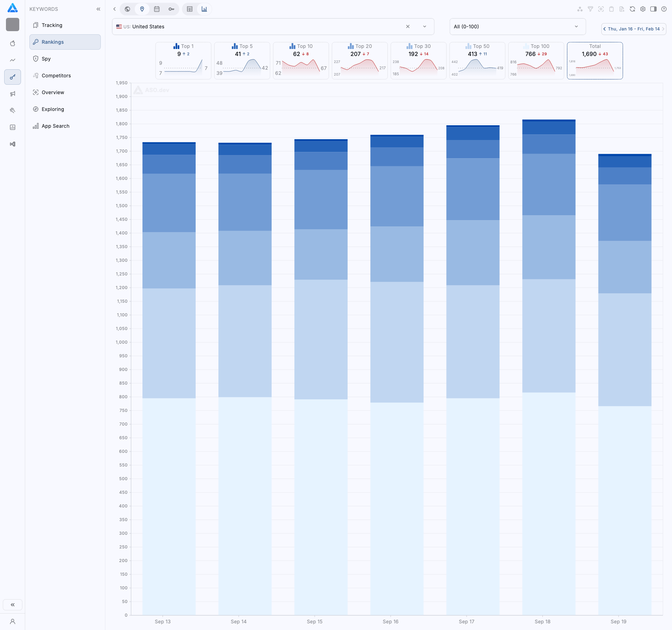Screen dimensions: 672x630
Task: Open settings with the gear icon
Action: click(x=643, y=9)
